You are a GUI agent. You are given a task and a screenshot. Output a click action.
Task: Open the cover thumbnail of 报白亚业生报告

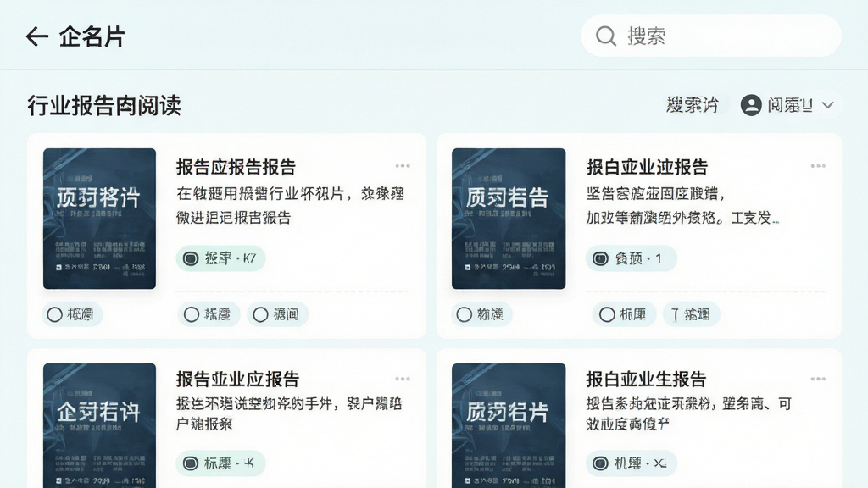point(509,425)
